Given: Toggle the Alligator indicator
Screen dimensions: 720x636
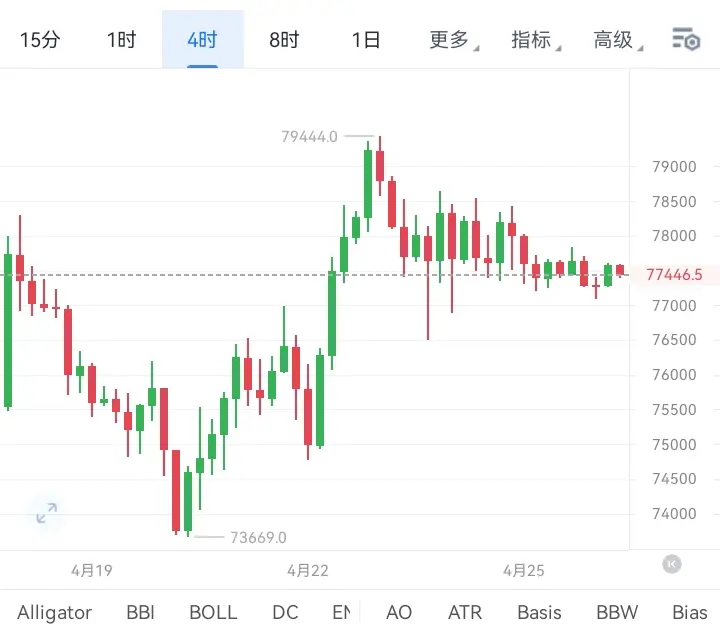Looking at the screenshot, I should click(x=54, y=612).
